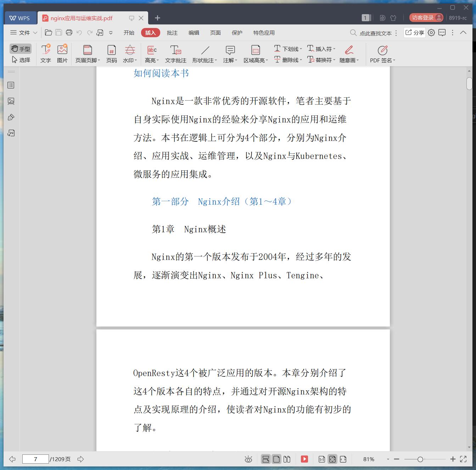476x470 pixels.
Task: Expand the 形状批注 shape annotation dropdown
Action: point(216,61)
